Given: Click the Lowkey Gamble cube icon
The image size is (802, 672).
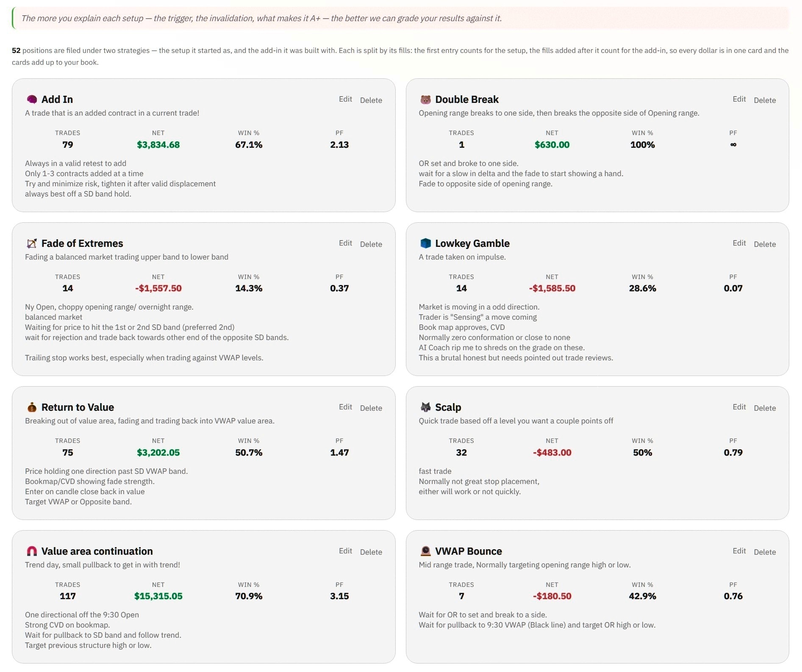Looking at the screenshot, I should (x=425, y=243).
